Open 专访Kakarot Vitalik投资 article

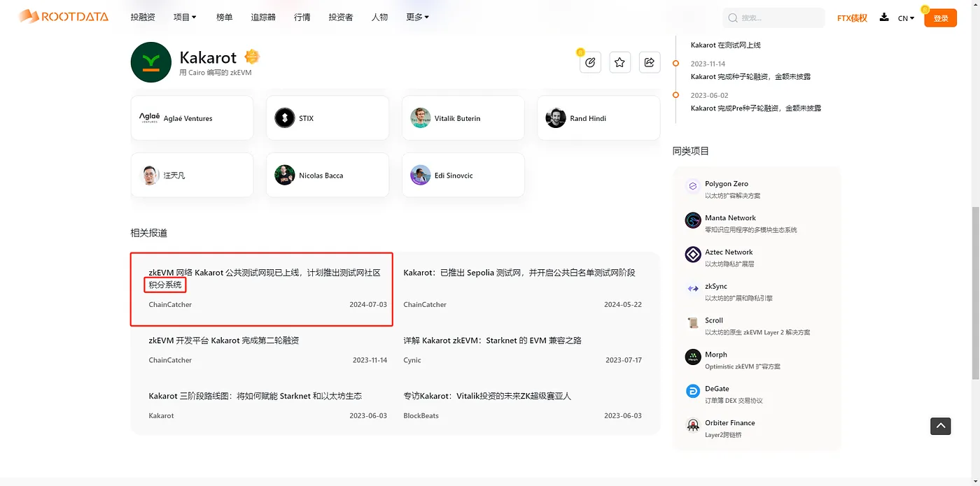point(487,396)
